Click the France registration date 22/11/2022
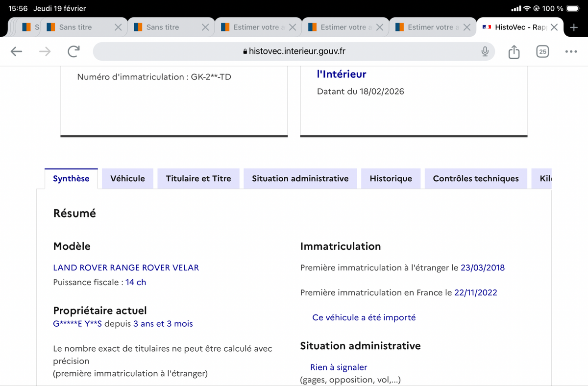Viewport: 588px width, 386px height. pyautogui.click(x=476, y=292)
